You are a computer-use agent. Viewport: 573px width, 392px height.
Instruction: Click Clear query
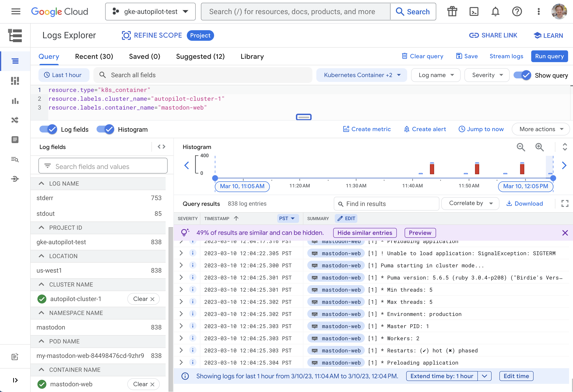[422, 56]
